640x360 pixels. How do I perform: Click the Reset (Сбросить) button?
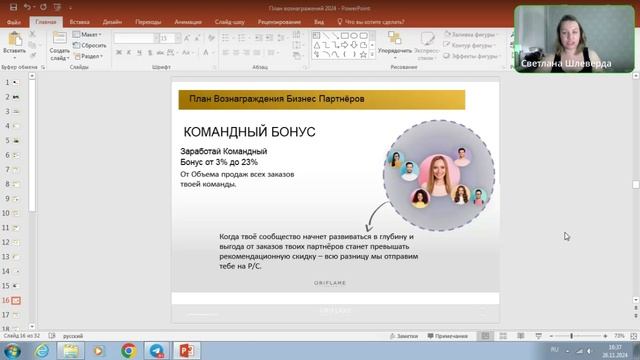[90, 45]
